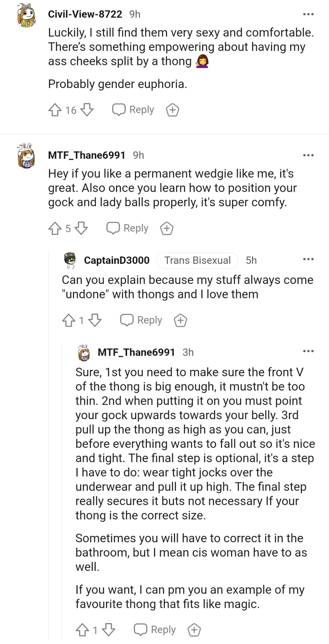
Task: Open three-dot menu on CaptainD3000's comment
Action: tap(308, 259)
